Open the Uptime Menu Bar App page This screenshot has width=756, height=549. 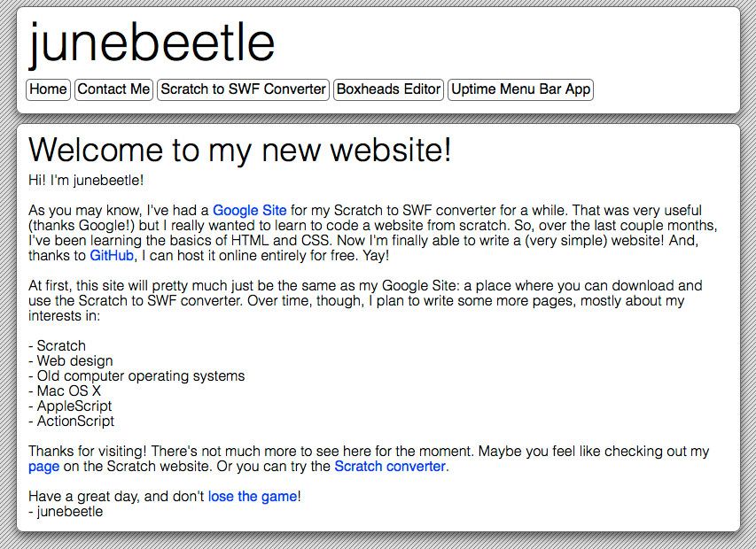521,89
